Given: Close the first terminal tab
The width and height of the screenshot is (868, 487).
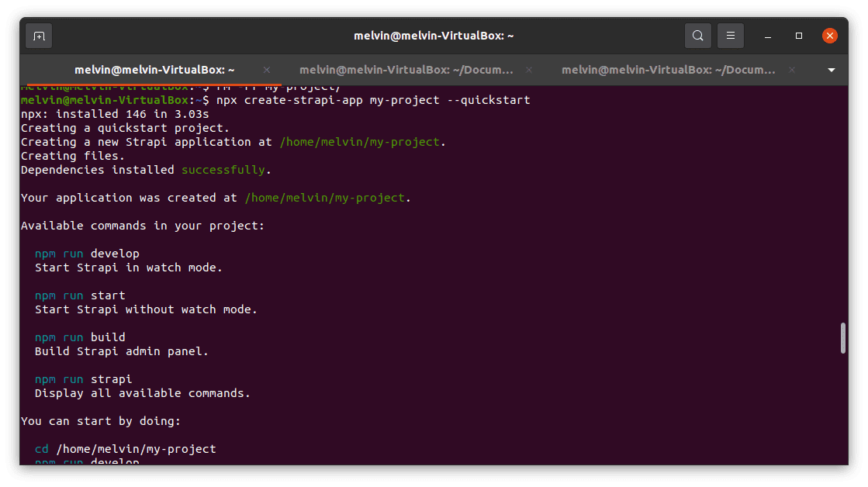Looking at the screenshot, I should click(267, 70).
